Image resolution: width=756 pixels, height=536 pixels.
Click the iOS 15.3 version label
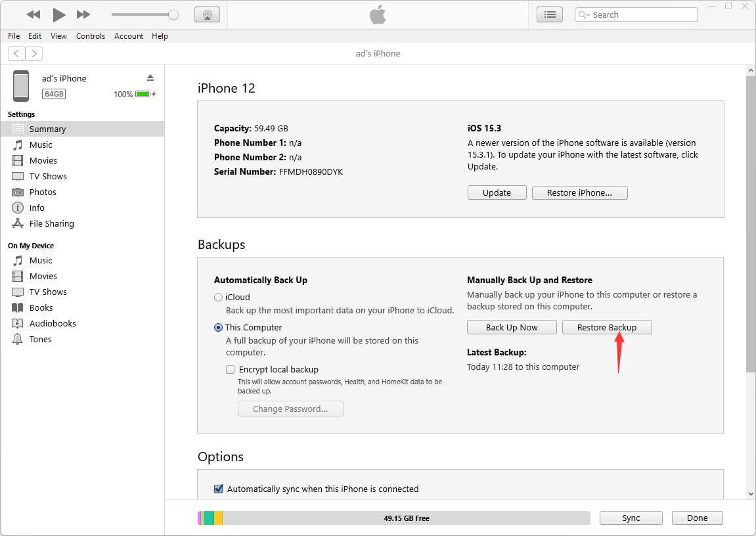click(x=484, y=128)
